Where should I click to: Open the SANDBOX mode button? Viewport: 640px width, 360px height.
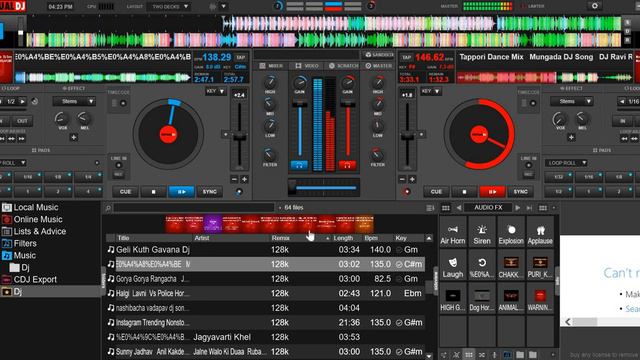coord(379,55)
